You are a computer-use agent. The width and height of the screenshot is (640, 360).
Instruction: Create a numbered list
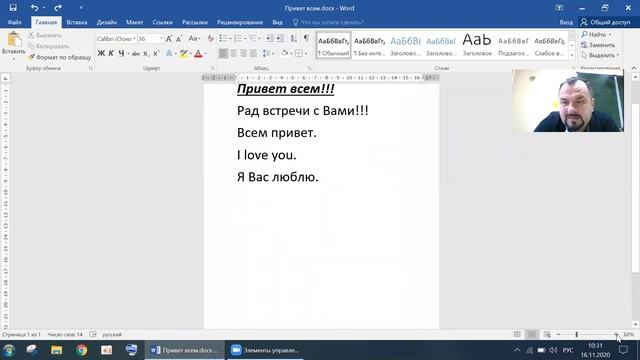click(238, 38)
